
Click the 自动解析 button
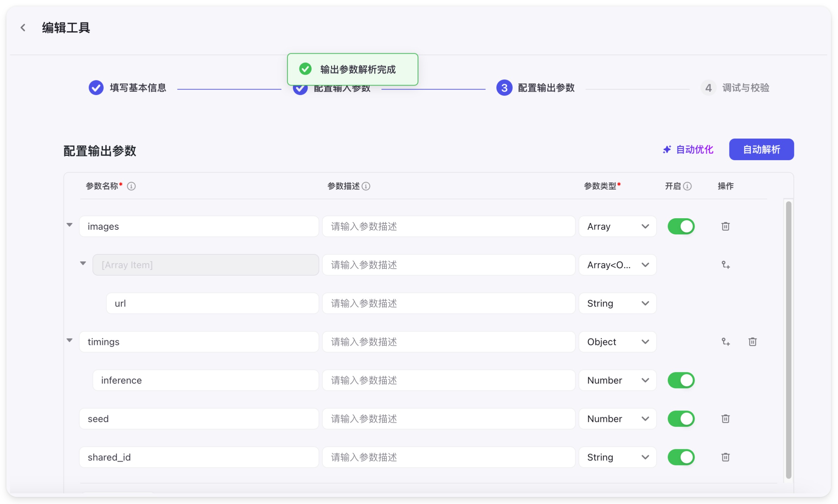pyautogui.click(x=761, y=149)
